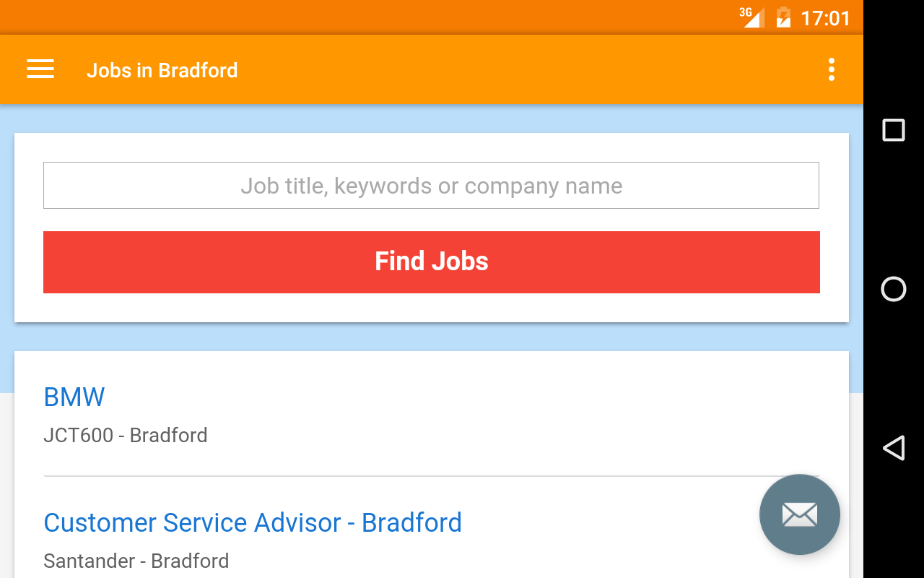Image resolution: width=924 pixels, height=578 pixels.
Task: Focus the job title keywords search field
Action: click(431, 186)
